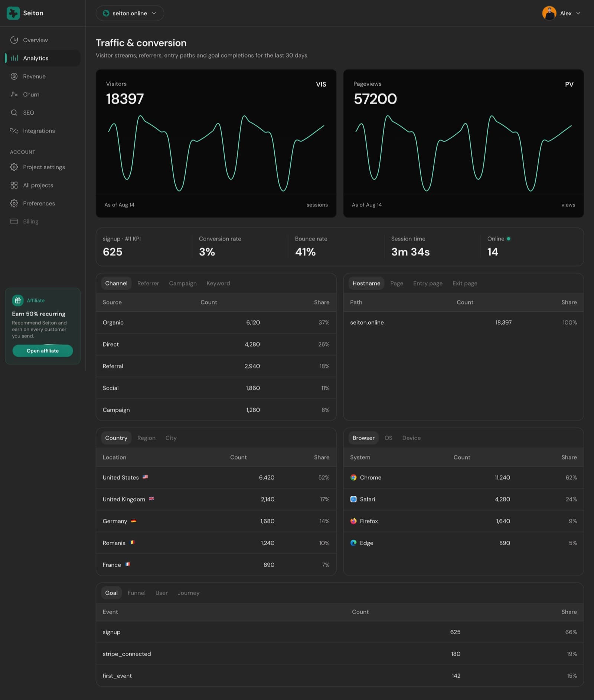The height and width of the screenshot is (700, 594).
Task: Expand the seiton.online project dropdown
Action: click(130, 13)
